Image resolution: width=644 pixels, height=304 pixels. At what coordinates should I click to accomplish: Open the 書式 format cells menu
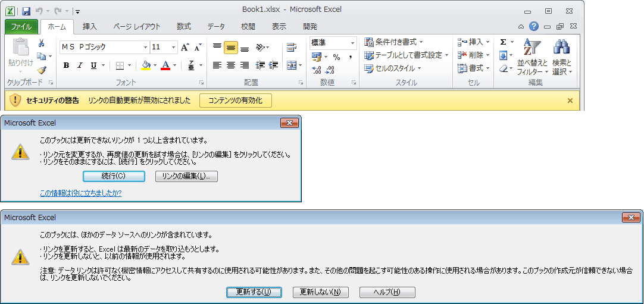pyautogui.click(x=474, y=68)
